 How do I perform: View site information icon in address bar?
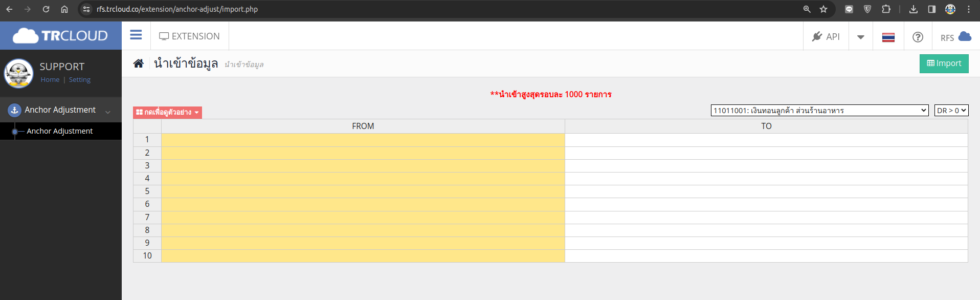(86, 9)
